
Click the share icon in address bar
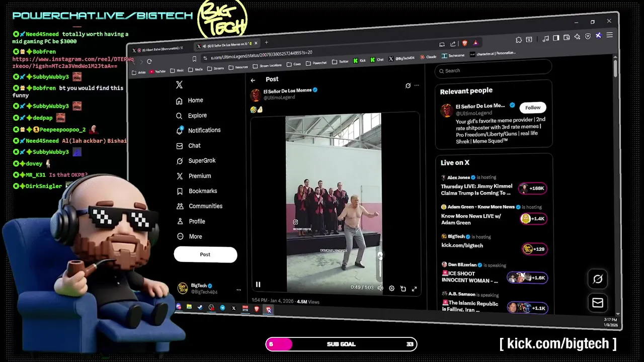pos(453,44)
